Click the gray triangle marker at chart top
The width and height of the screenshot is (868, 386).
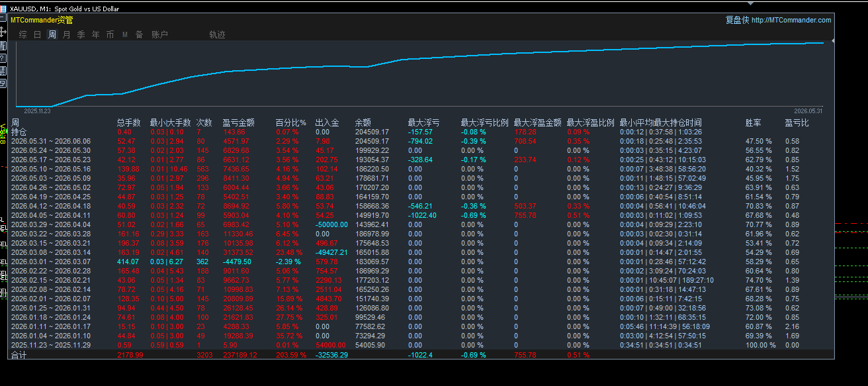833,40
